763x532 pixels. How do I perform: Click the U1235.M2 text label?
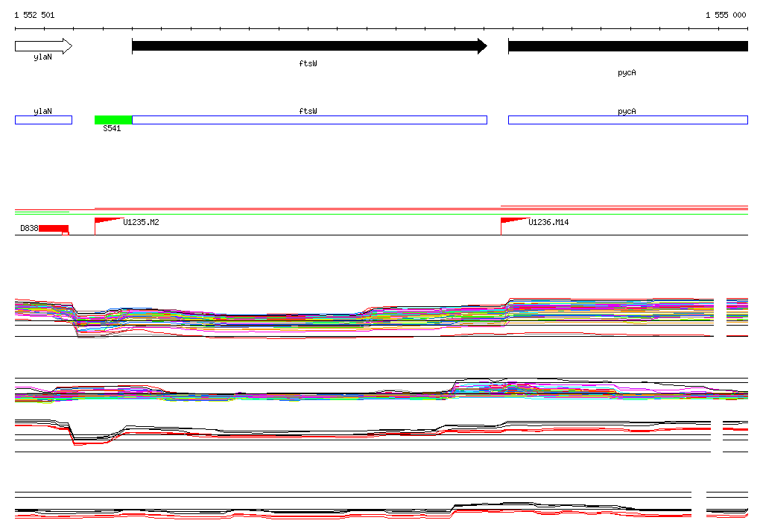[x=141, y=223]
